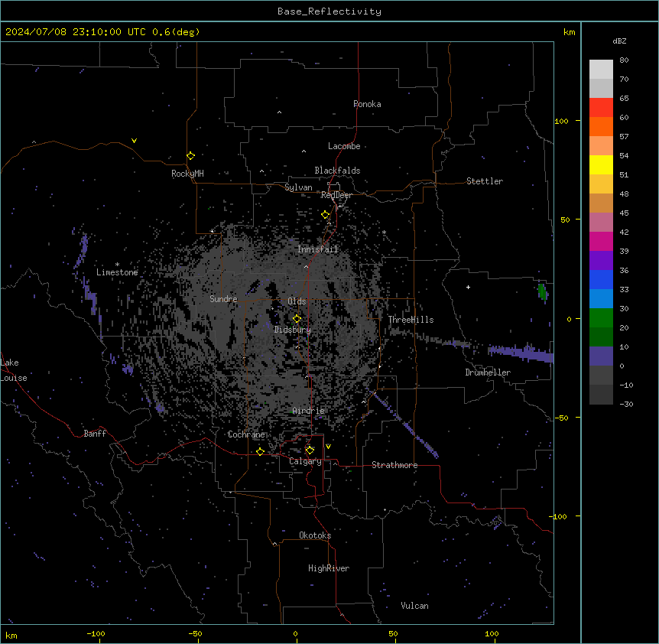The image size is (659, 644).
Task: Click the Calgary city label
Action: coord(305,461)
